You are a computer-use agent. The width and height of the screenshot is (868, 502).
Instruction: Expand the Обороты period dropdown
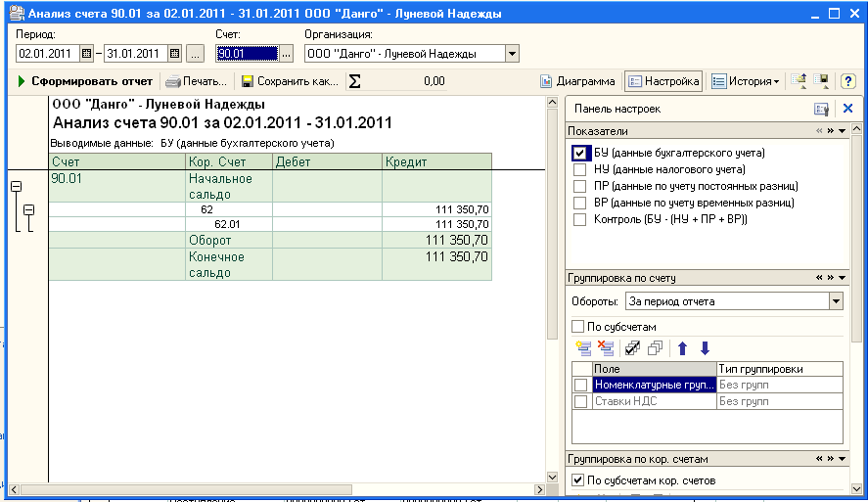[835, 301]
